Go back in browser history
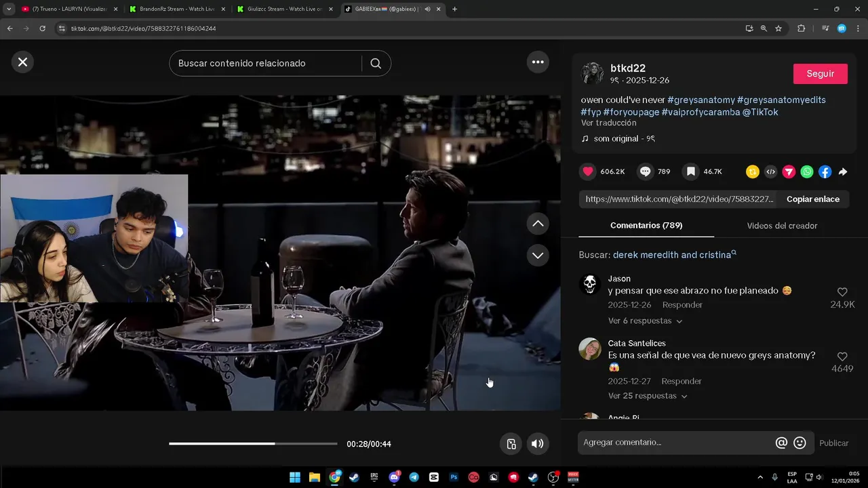 click(9, 28)
